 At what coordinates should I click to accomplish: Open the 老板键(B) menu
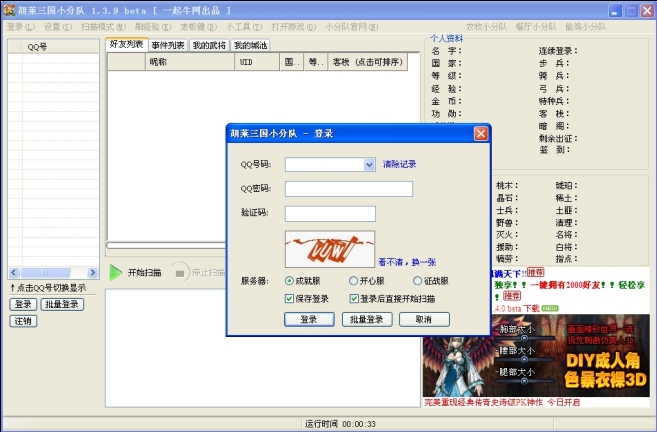pos(198,27)
